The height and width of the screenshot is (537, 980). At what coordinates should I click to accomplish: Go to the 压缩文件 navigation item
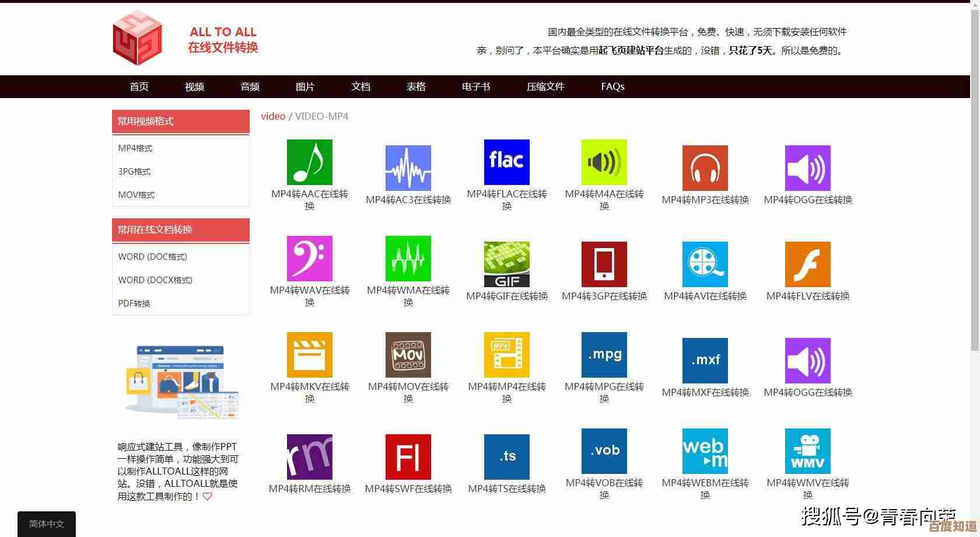click(545, 86)
